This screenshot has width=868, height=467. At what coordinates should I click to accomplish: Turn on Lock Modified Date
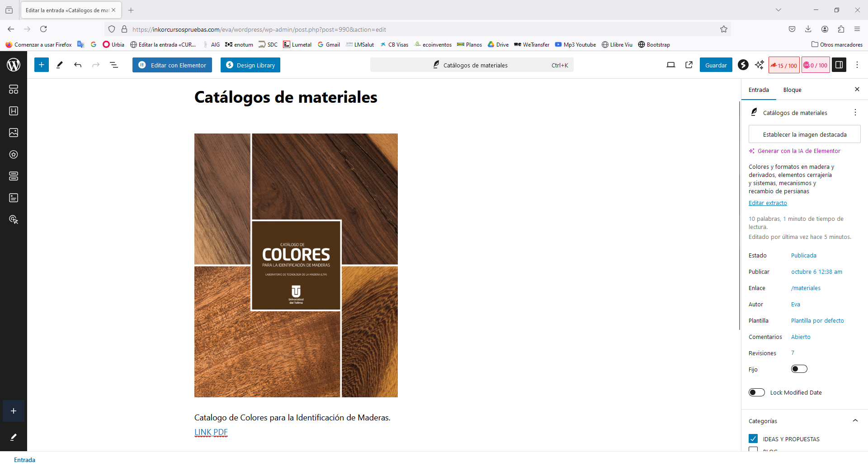click(x=757, y=392)
